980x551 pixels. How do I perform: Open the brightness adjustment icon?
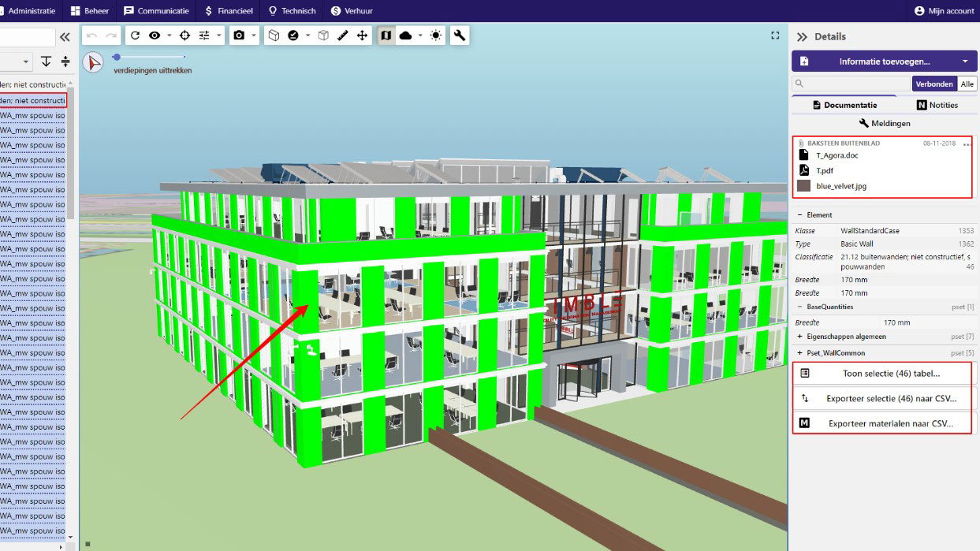(435, 35)
